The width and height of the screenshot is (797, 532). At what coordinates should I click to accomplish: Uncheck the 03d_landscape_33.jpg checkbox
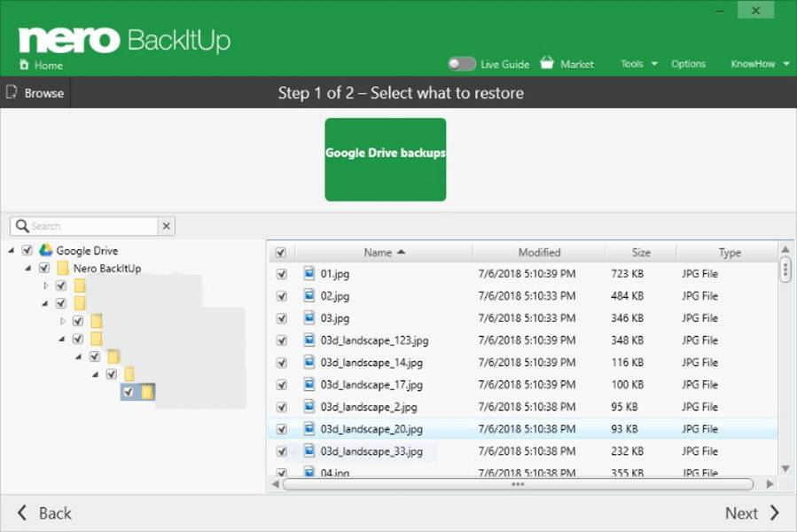(282, 452)
